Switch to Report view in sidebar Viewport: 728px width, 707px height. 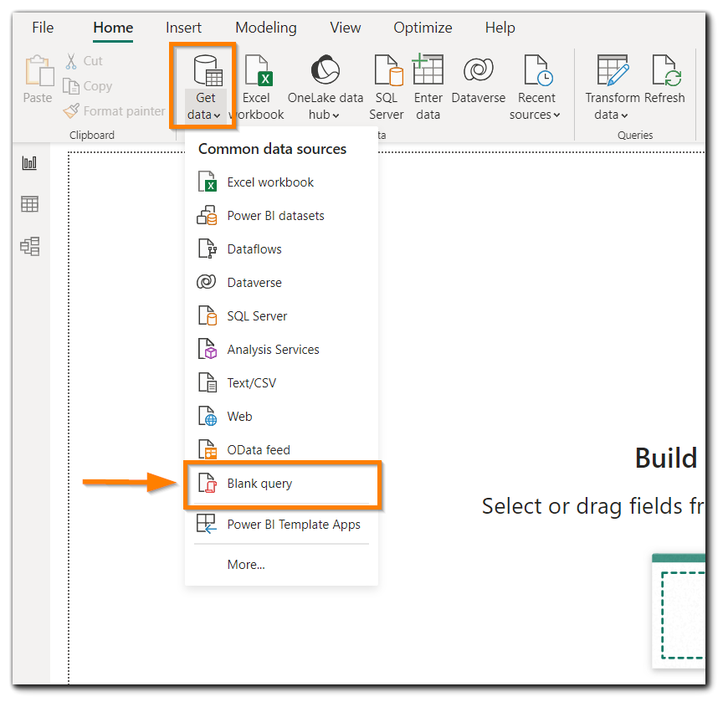click(30, 163)
